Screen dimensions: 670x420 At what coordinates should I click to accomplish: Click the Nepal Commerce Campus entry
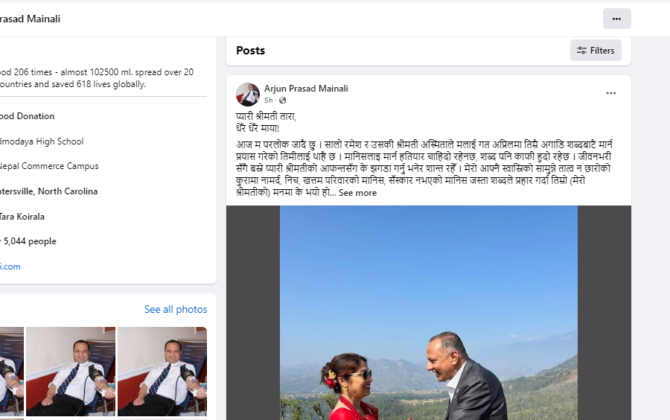point(49,166)
